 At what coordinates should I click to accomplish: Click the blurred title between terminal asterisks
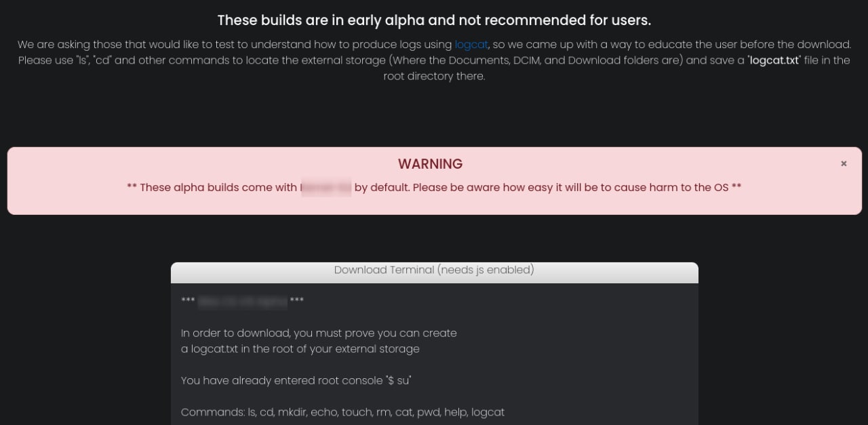click(x=242, y=302)
